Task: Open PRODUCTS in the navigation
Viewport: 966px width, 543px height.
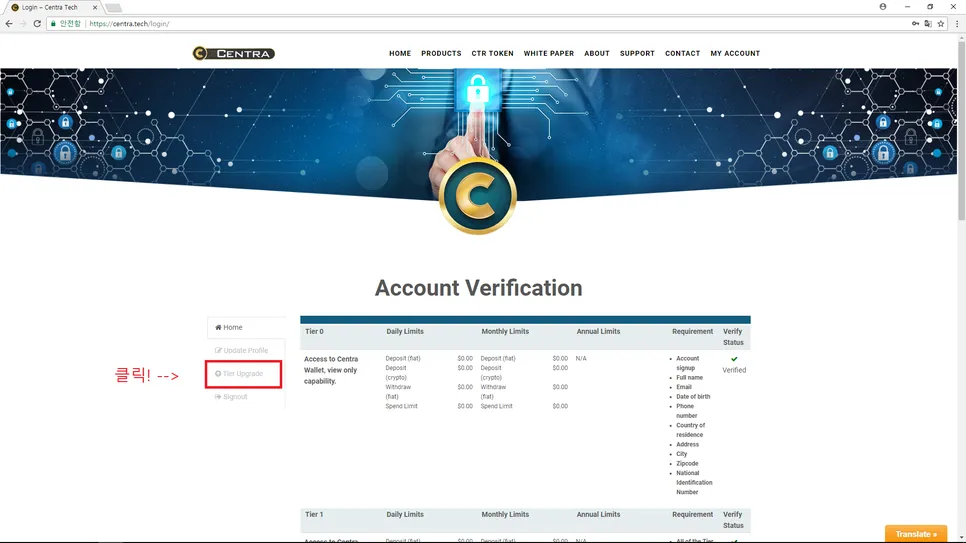Action: click(x=441, y=54)
